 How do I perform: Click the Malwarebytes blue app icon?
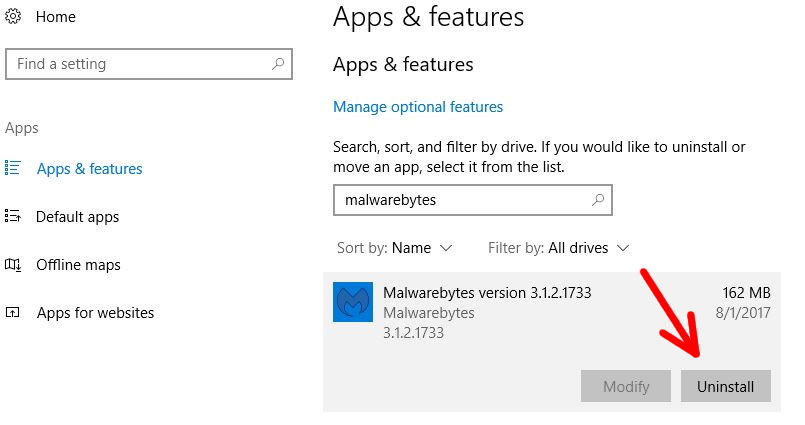tap(353, 302)
